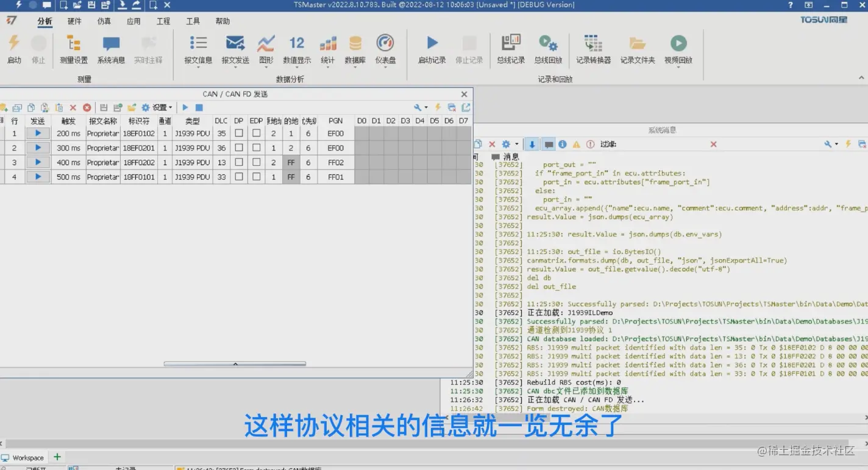Select the Workspace tab at bottom
Image resolution: width=868 pixels, height=470 pixels.
pos(23,458)
